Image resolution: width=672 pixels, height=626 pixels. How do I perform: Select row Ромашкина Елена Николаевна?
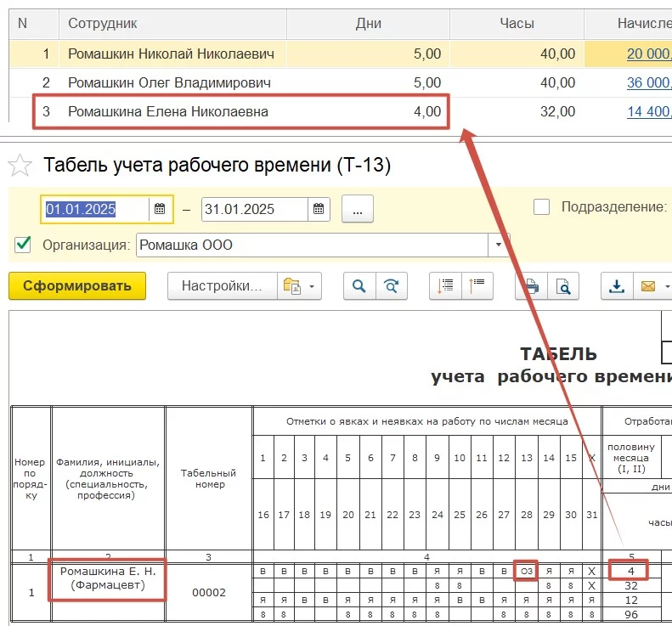click(x=341, y=112)
